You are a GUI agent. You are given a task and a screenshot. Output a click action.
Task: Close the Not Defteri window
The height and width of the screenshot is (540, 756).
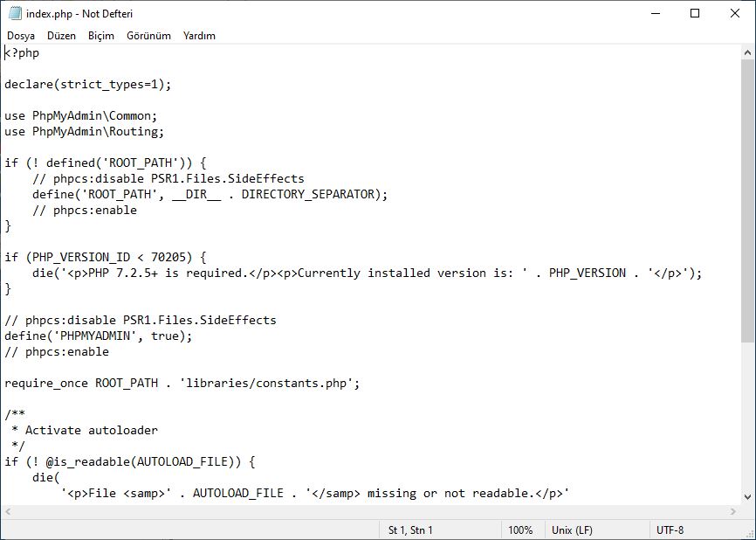tap(735, 13)
